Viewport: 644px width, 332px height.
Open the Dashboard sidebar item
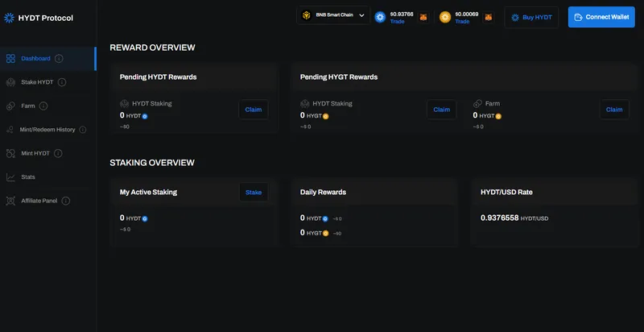[x=47, y=58]
